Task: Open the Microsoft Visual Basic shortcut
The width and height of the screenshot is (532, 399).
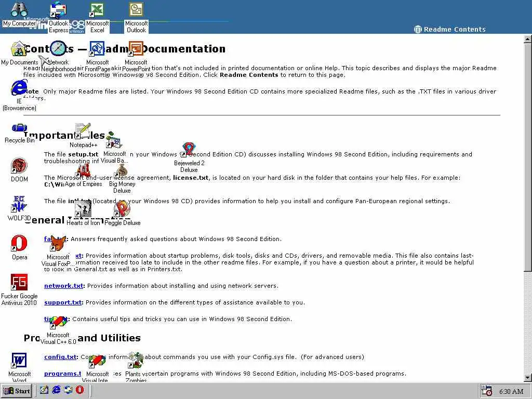Action: pyautogui.click(x=114, y=148)
